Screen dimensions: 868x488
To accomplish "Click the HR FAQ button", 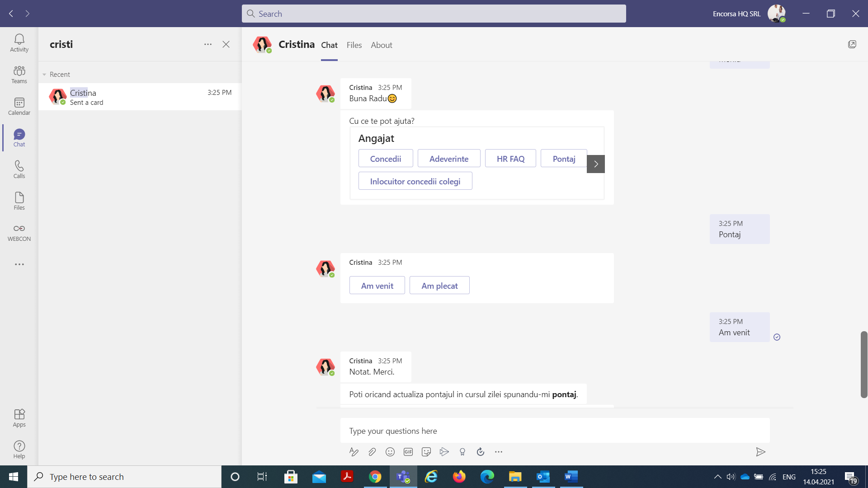I will tap(510, 159).
